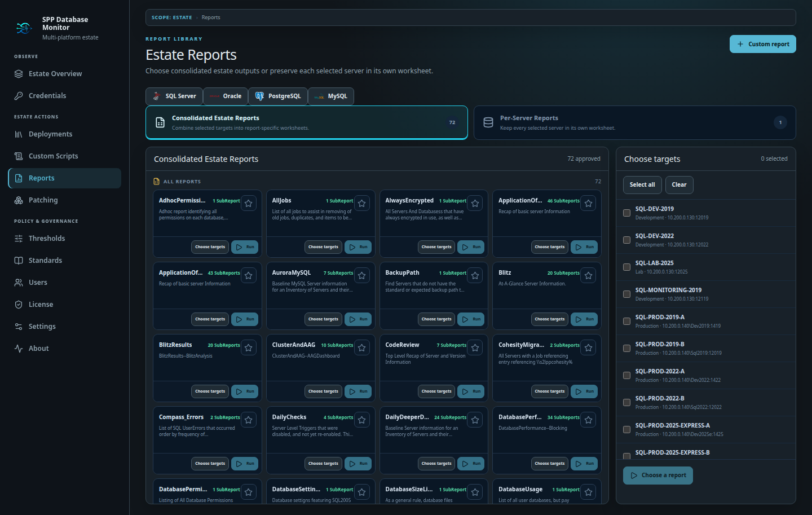Favorite the DailyDeeperD... report
This screenshot has width=812, height=515.
point(475,420)
